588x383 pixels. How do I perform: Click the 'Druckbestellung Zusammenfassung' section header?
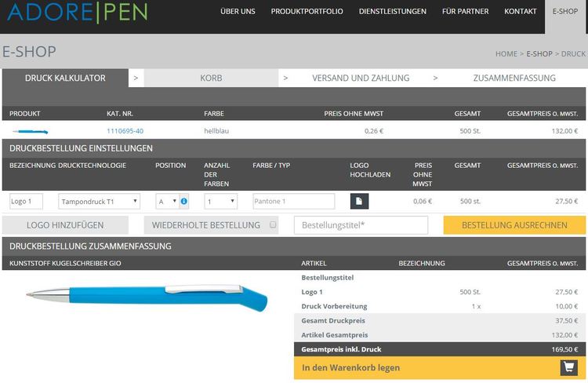(90, 246)
